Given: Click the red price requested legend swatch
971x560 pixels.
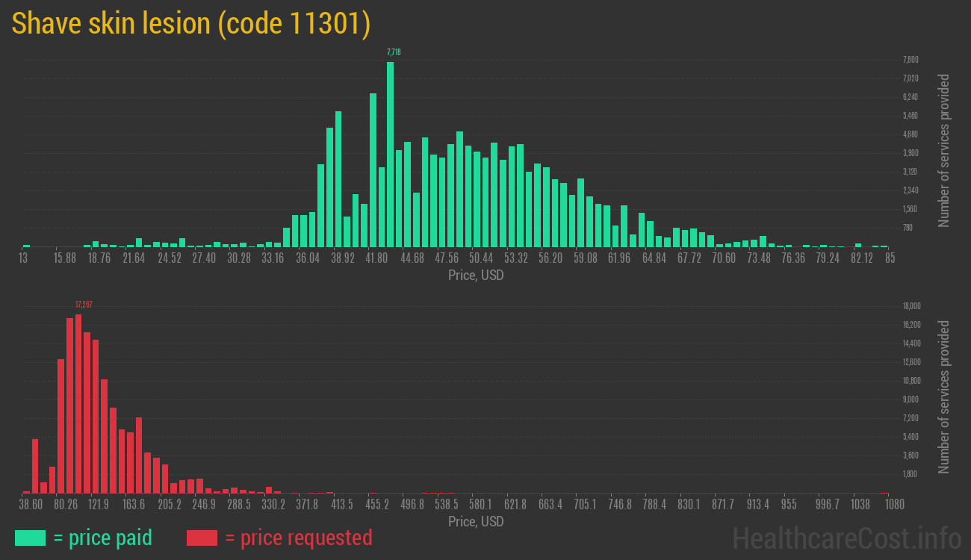Looking at the screenshot, I should [x=202, y=538].
